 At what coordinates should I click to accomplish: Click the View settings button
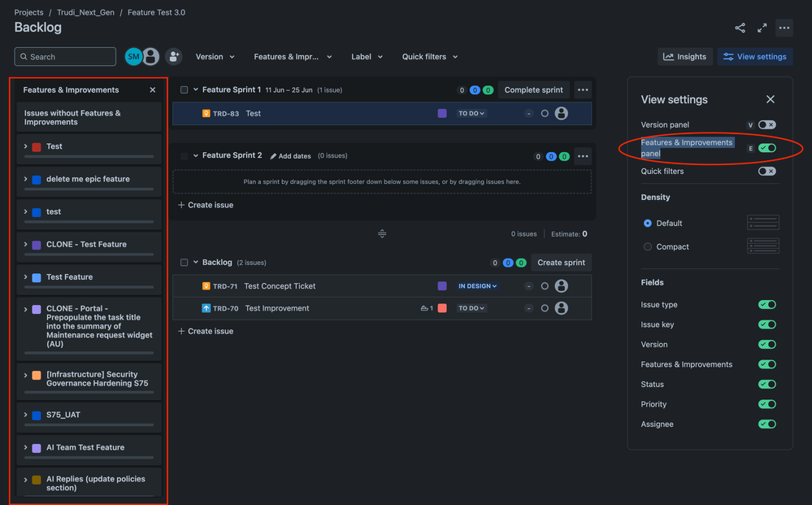pos(754,56)
